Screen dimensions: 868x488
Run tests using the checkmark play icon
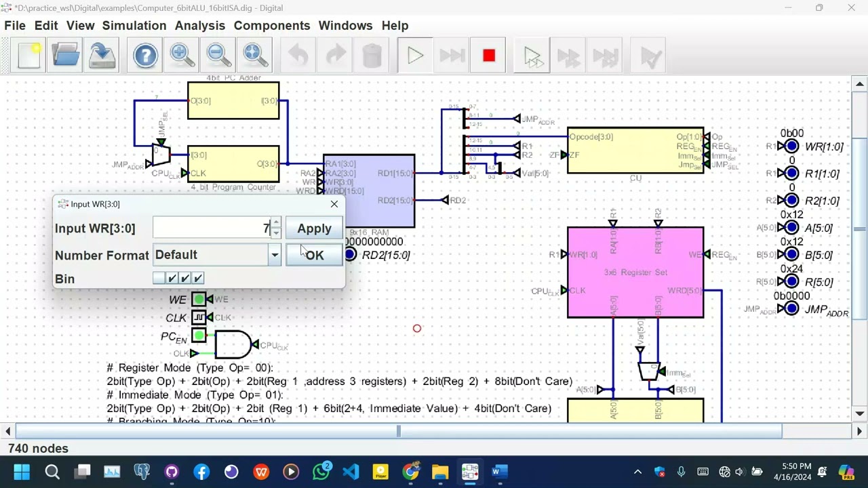coord(650,56)
